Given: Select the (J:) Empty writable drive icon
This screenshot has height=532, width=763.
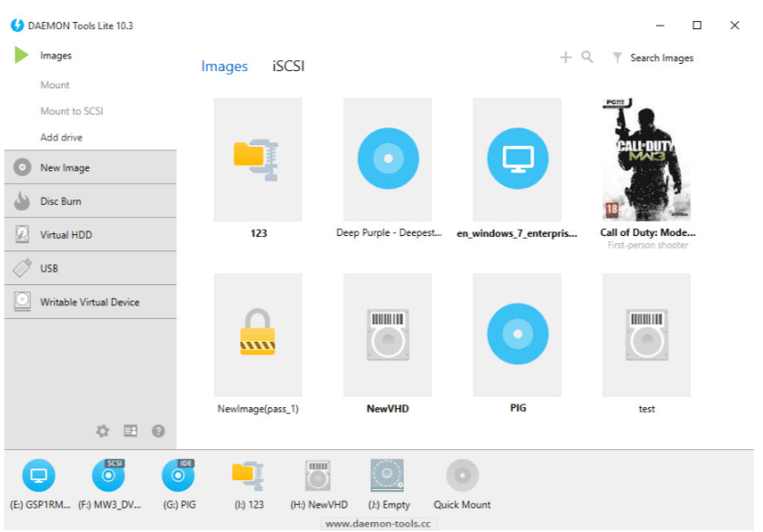Looking at the screenshot, I should [x=387, y=476].
